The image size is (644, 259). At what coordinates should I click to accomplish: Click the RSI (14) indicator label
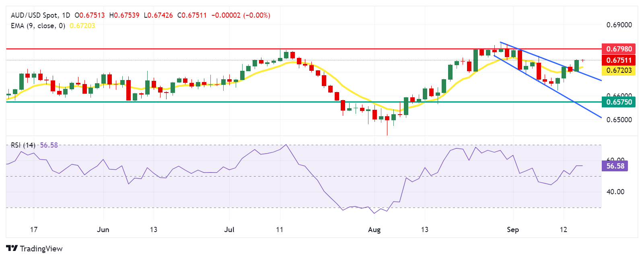(23, 145)
